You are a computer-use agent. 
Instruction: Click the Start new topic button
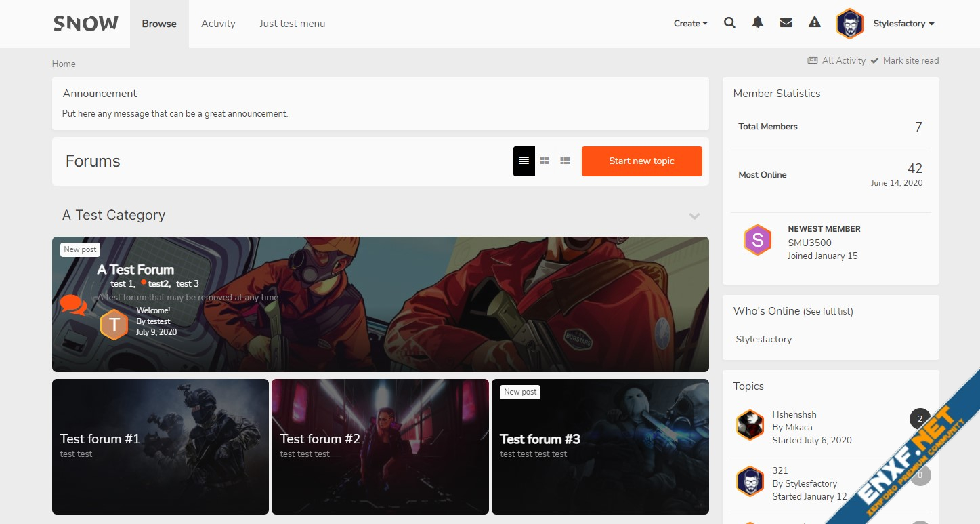pos(641,161)
